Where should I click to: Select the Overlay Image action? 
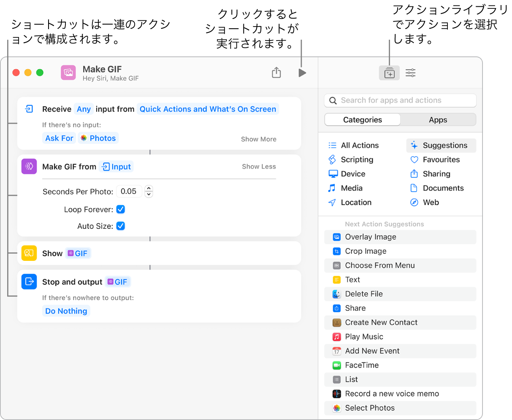point(370,237)
